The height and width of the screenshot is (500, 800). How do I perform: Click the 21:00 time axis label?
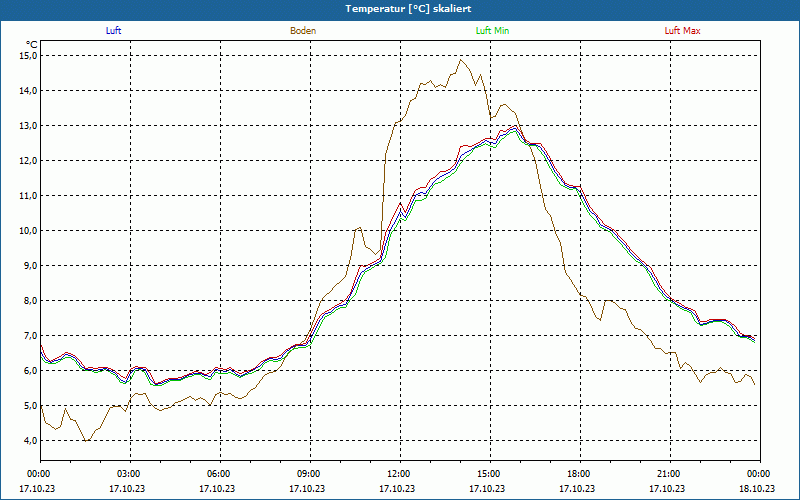point(670,474)
